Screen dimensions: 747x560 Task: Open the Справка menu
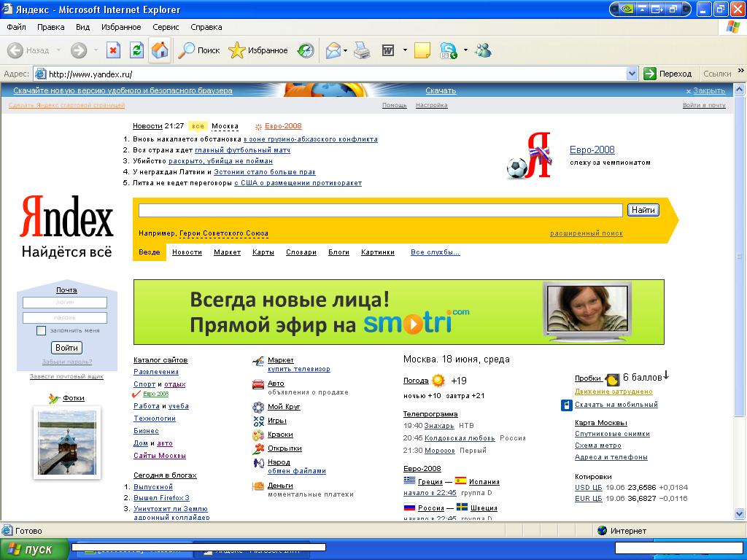coord(206,27)
